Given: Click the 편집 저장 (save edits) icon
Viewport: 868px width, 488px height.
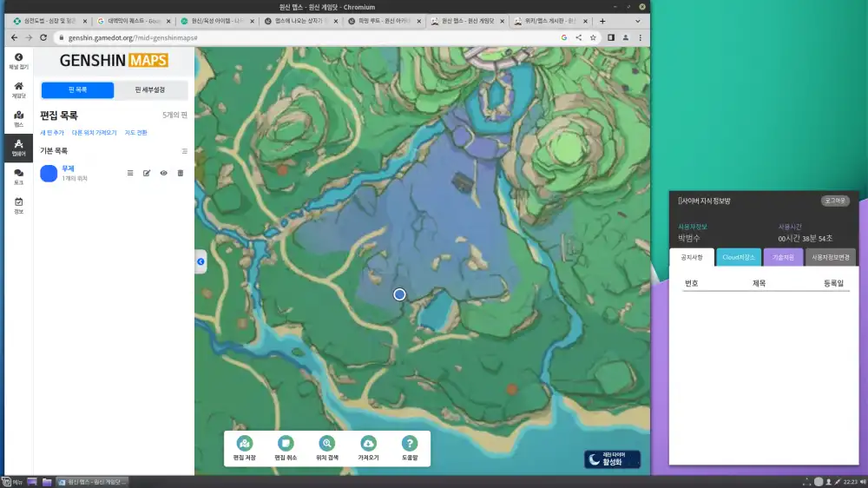Looking at the screenshot, I should tap(245, 444).
